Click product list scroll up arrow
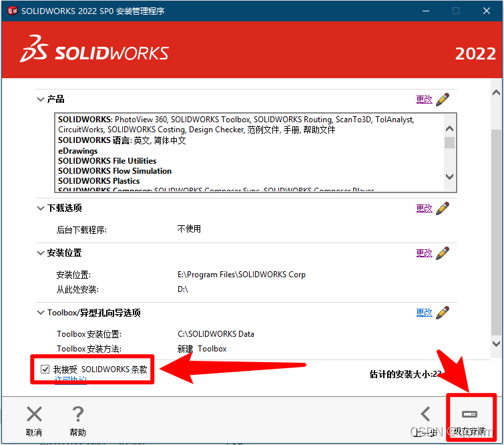504x445 pixels. (x=450, y=129)
